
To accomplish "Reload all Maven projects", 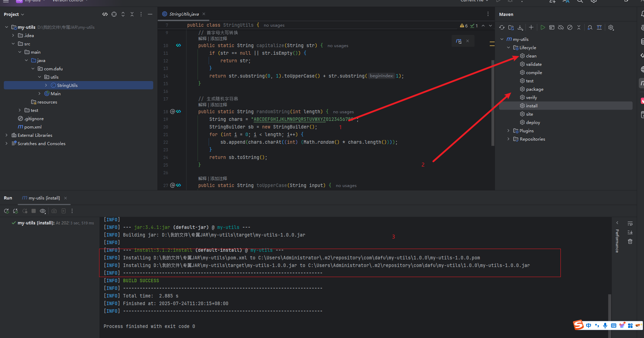I will 502,27.
